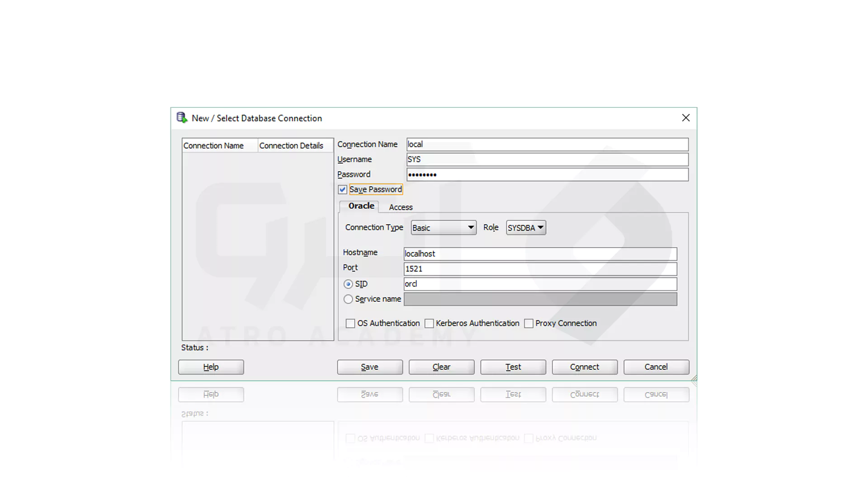Switch to the Access tab
868x488 pixels.
400,207
